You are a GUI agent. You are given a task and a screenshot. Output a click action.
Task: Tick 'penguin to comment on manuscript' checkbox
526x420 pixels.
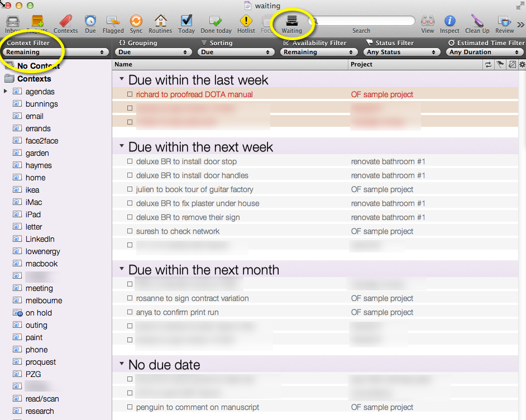pyautogui.click(x=130, y=408)
